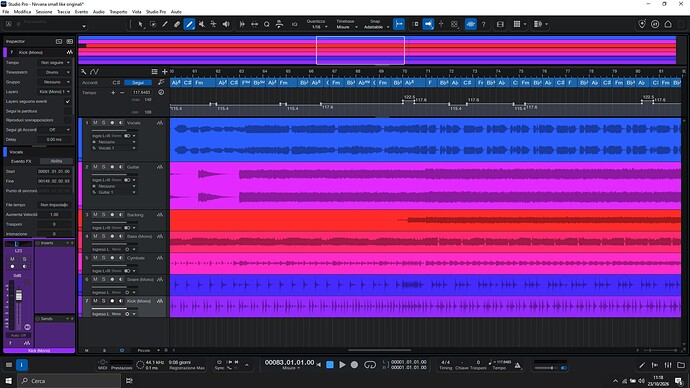Arm record on Backing track

[112, 215]
